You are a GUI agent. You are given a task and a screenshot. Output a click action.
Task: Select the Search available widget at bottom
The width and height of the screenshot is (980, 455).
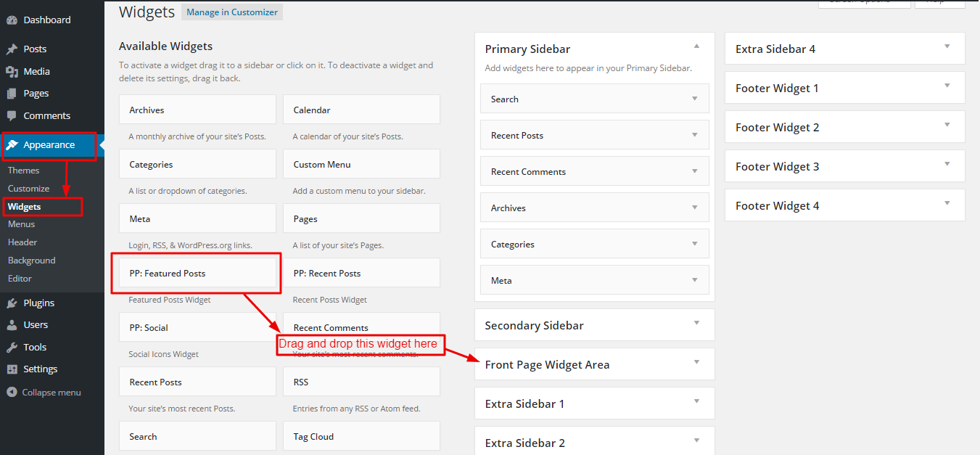pyautogui.click(x=197, y=436)
